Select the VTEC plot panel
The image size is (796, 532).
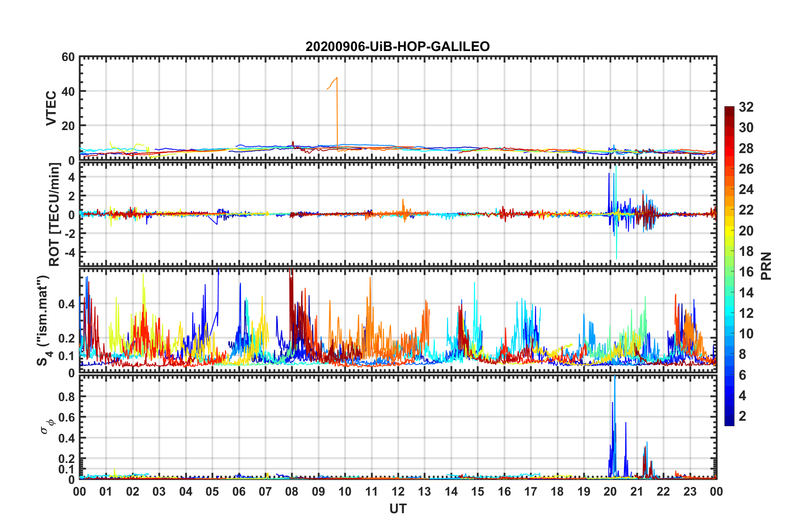[398, 108]
